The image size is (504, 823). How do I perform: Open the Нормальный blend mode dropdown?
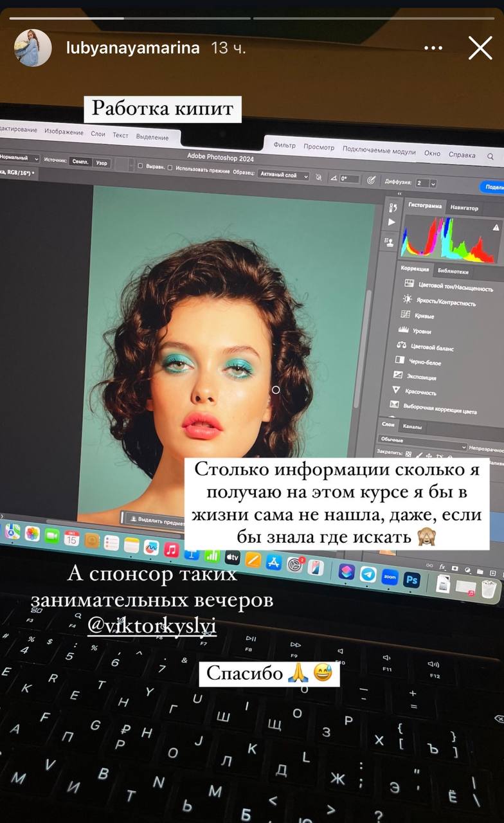19,158
